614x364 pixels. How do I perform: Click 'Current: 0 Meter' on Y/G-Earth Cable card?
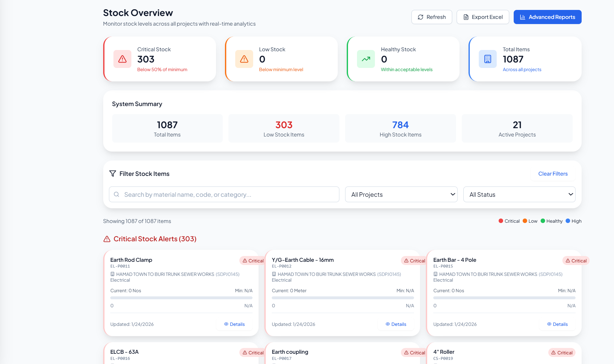289,291
